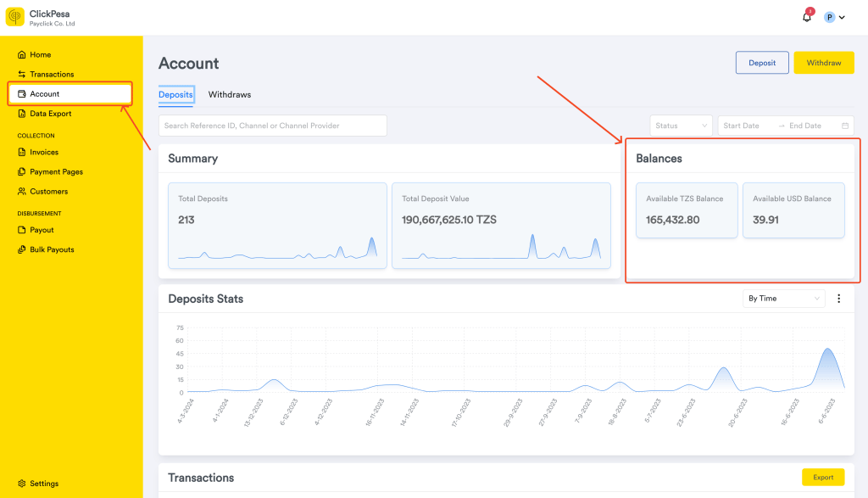This screenshot has height=498, width=868.
Task: Click the 6-6-2023 chart date label
Action: click(x=829, y=411)
